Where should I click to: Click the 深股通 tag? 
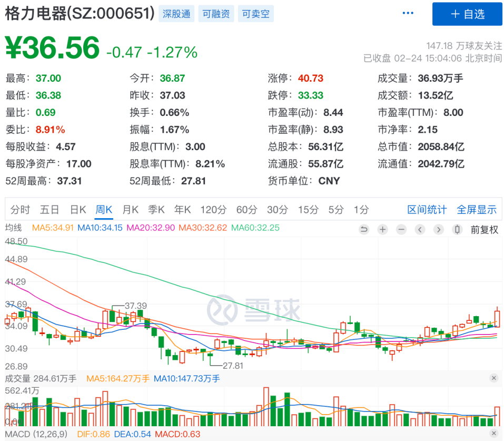click(x=176, y=14)
